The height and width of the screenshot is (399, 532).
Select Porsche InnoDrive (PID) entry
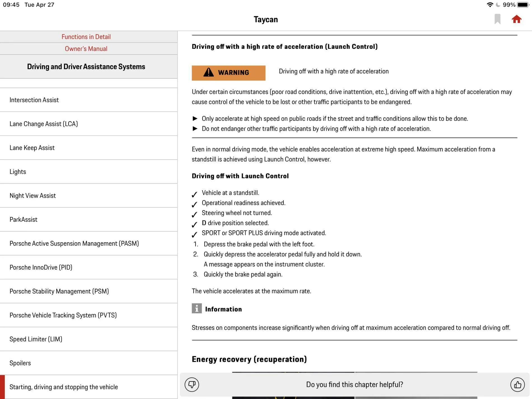[x=89, y=267]
